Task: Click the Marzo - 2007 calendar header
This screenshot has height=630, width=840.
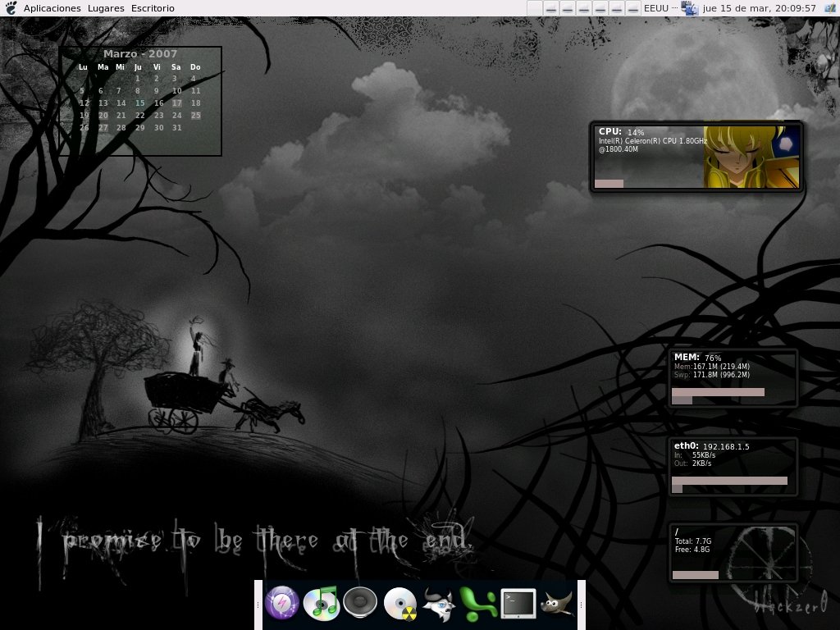Action: (x=139, y=53)
